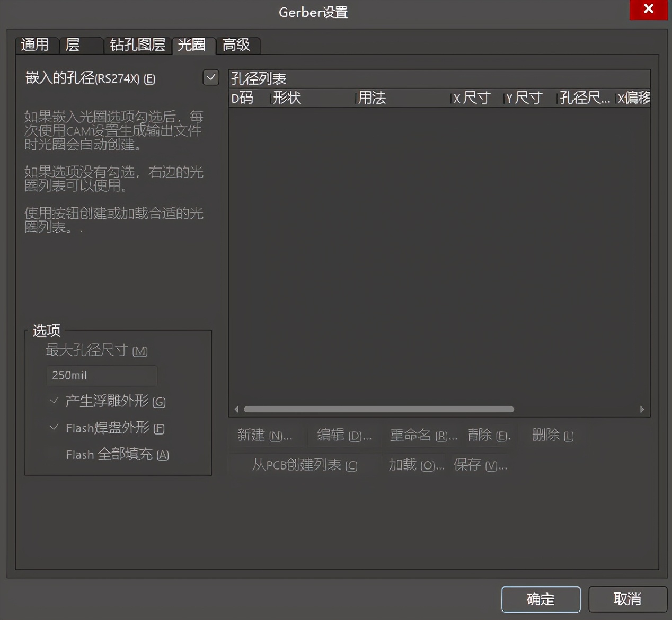
Task: Click the 编辑 button
Action: click(343, 435)
